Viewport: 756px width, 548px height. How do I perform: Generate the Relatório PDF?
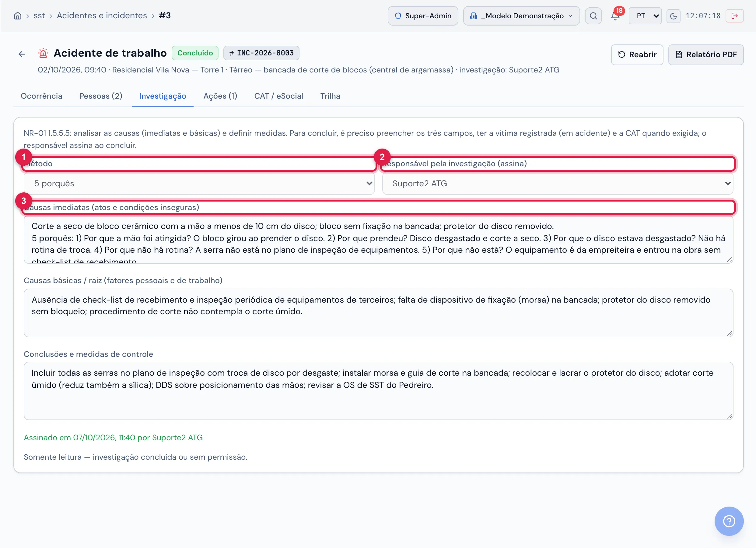tap(706, 55)
